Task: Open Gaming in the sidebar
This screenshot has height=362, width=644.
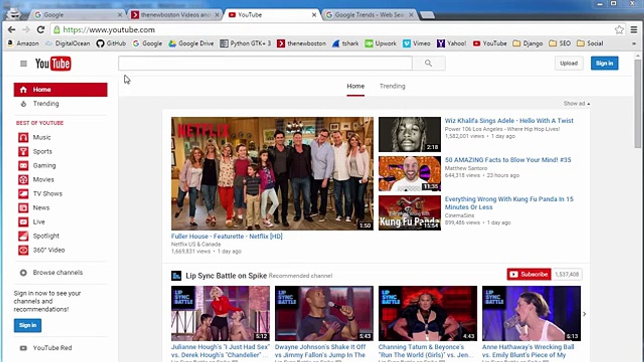Action: coord(44,165)
